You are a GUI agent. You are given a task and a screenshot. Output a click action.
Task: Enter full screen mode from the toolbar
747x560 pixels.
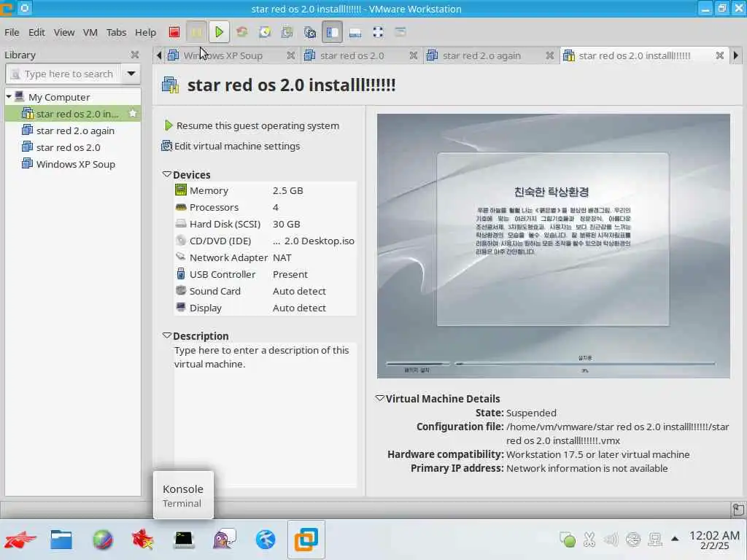coord(378,32)
